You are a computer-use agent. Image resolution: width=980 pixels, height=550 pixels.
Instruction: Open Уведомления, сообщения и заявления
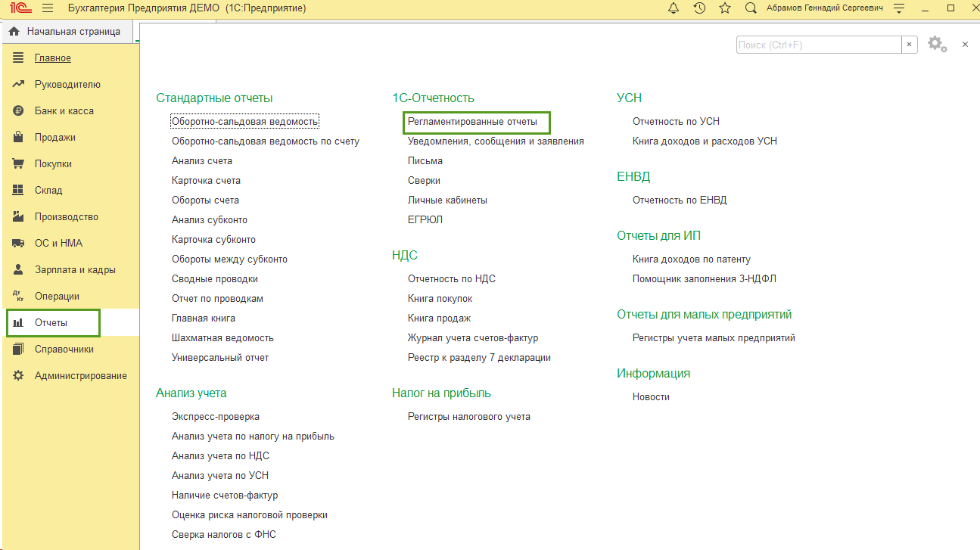click(496, 141)
